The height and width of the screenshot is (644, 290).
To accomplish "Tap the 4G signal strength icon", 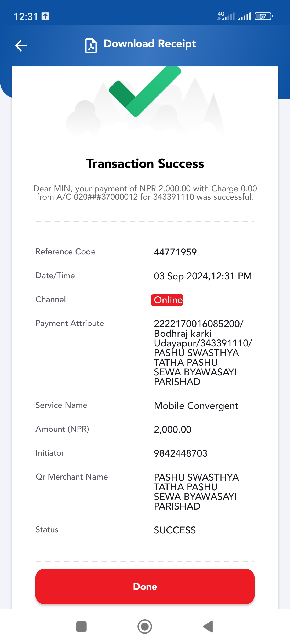I will point(226,16).
